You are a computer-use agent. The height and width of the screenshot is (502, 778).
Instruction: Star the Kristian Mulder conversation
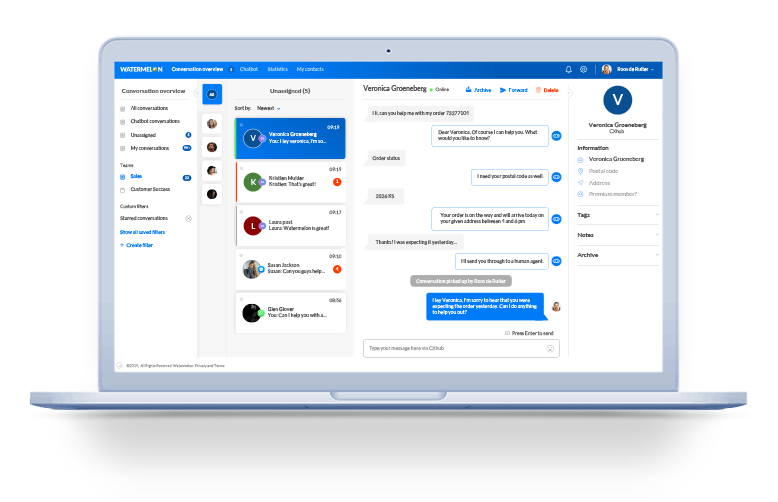241,168
